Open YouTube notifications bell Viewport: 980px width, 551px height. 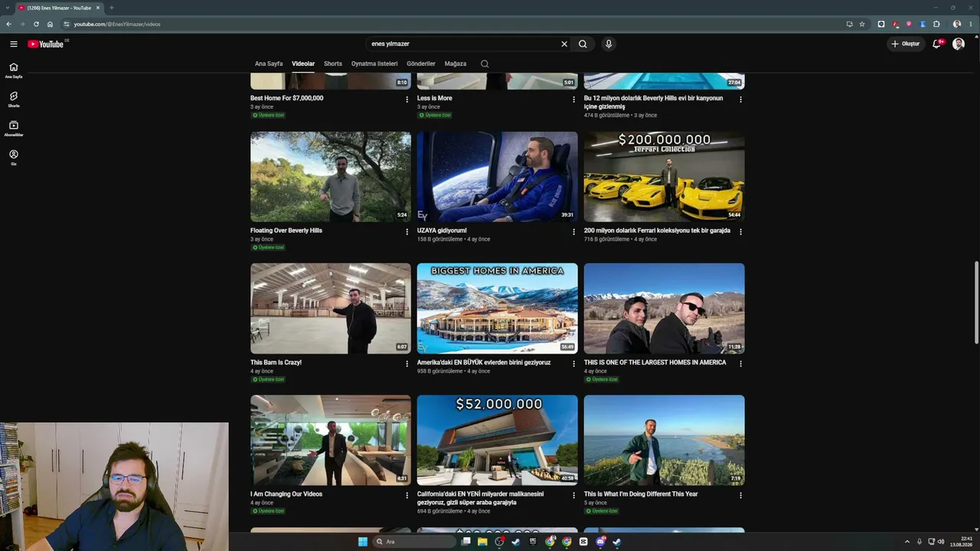click(x=936, y=44)
